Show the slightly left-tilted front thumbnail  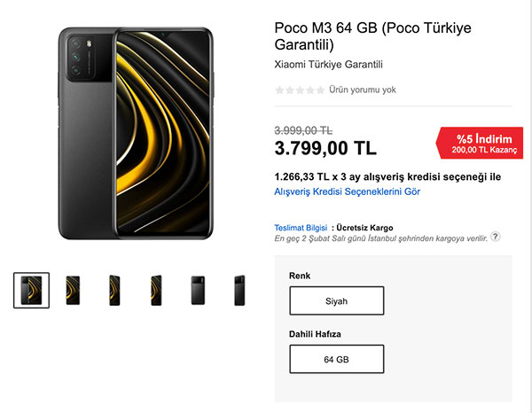click(114, 290)
